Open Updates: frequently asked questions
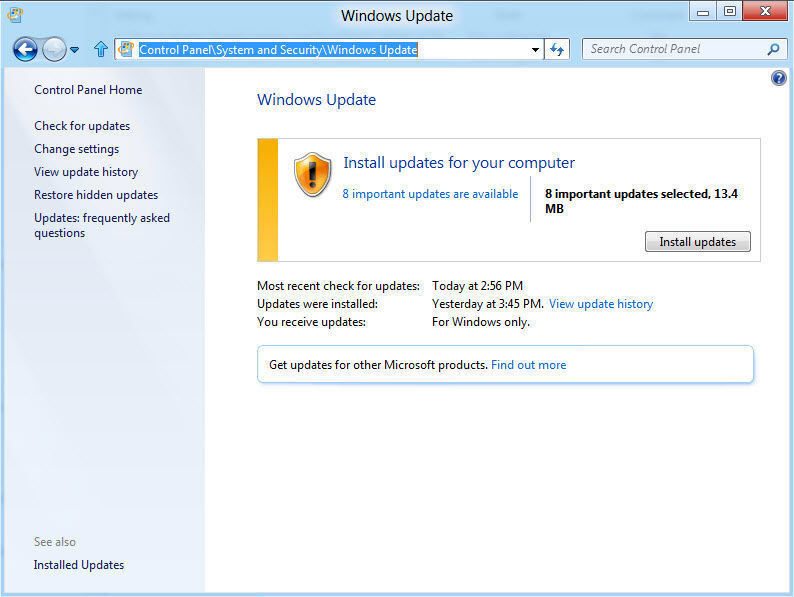The image size is (794, 597). (x=102, y=225)
